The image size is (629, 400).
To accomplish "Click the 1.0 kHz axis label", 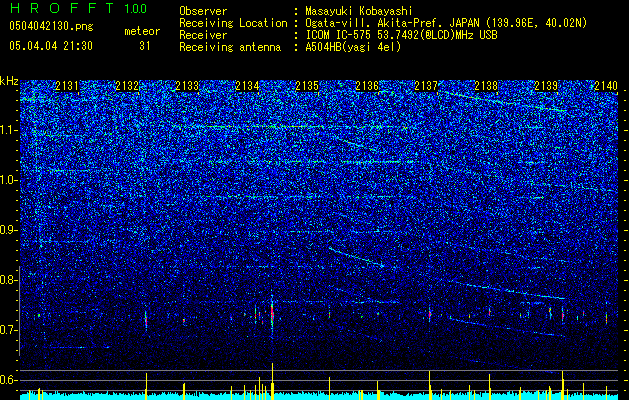I will (9, 181).
